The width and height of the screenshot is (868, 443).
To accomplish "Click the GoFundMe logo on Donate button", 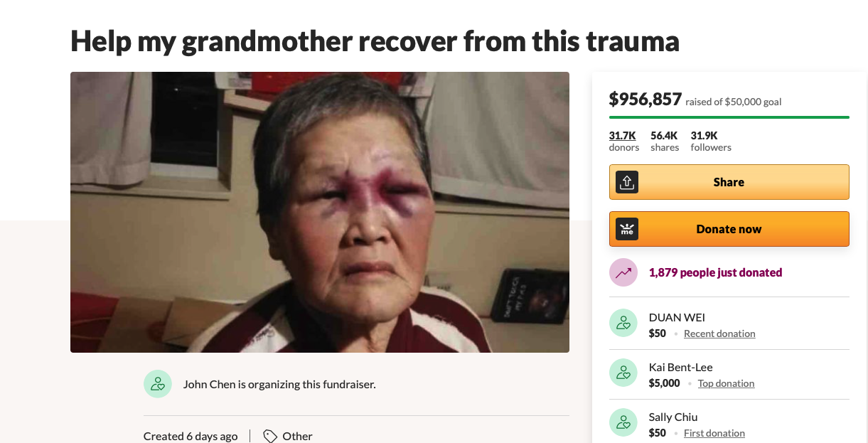I will click(627, 229).
